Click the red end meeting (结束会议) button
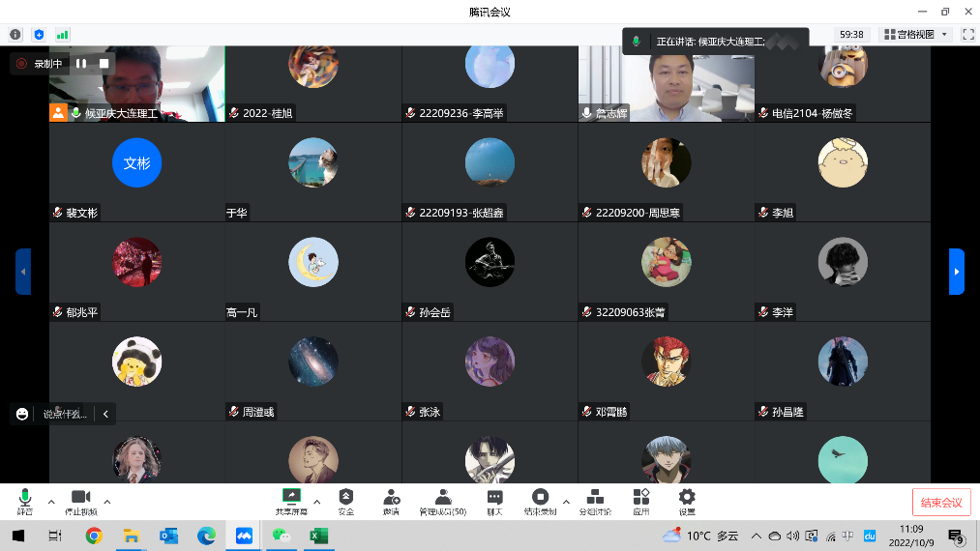Viewport: 980px width, 551px height. tap(941, 503)
